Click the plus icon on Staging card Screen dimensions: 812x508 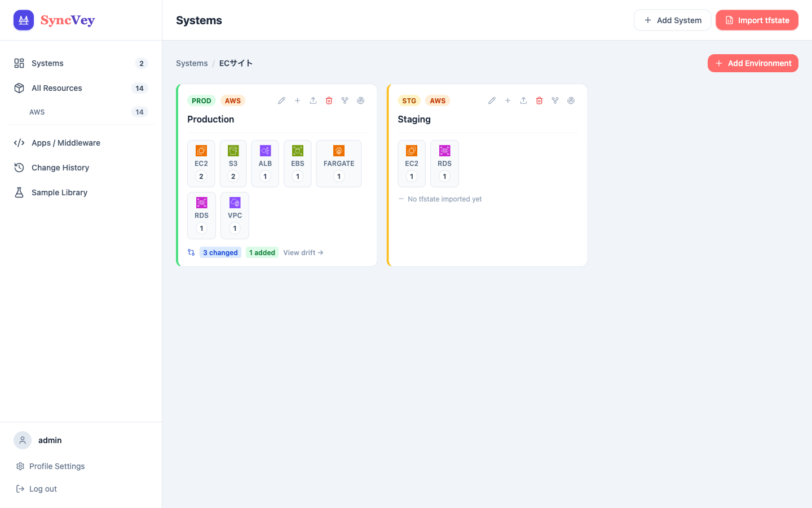point(507,100)
